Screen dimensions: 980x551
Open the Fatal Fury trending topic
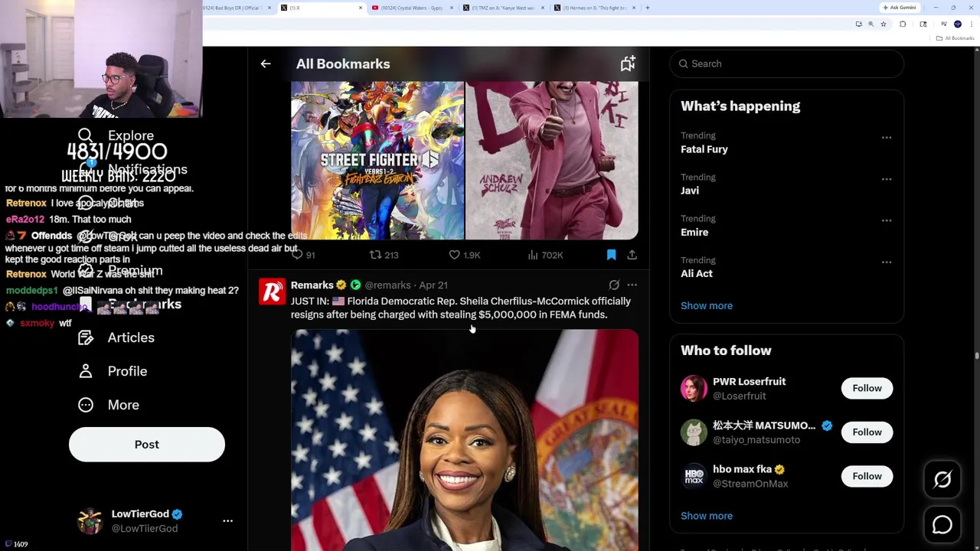click(787, 142)
